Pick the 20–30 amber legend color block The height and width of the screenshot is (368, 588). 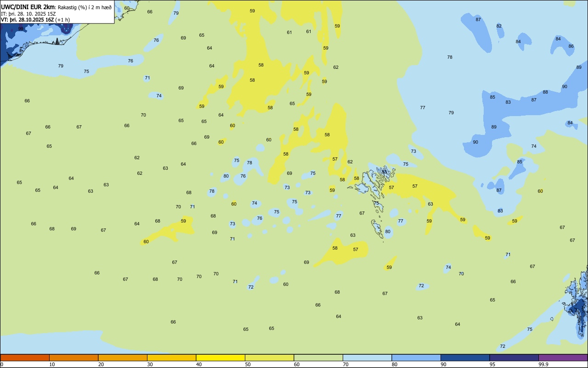click(123, 357)
